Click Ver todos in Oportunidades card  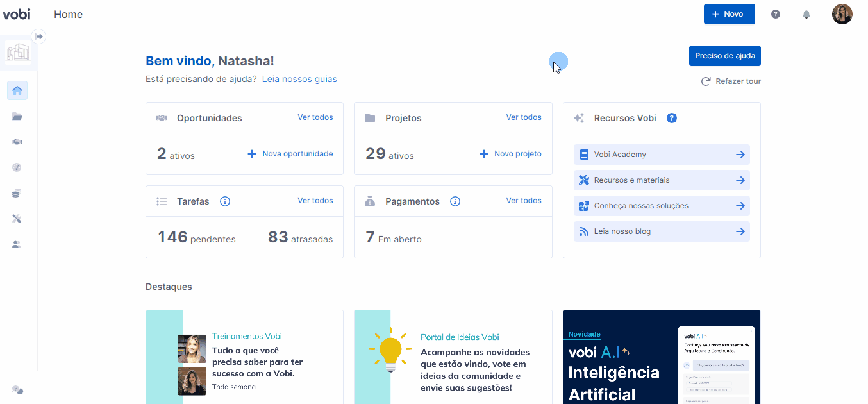[x=315, y=117]
